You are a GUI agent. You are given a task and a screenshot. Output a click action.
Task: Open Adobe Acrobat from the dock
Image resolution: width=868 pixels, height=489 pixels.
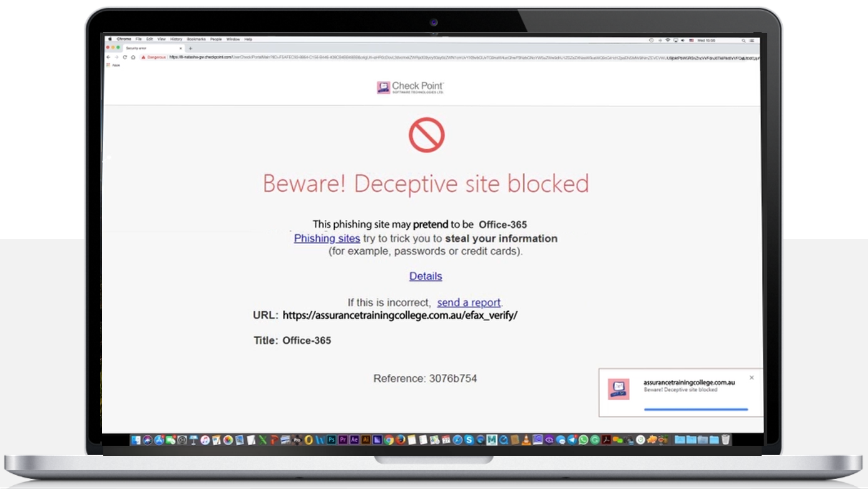pos(606,440)
